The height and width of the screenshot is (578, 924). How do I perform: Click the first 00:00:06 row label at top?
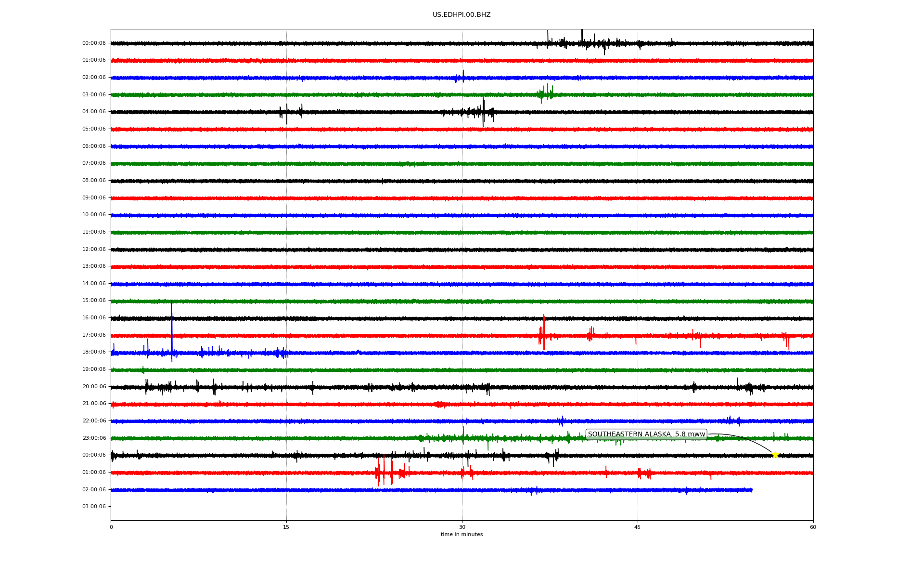click(x=94, y=43)
